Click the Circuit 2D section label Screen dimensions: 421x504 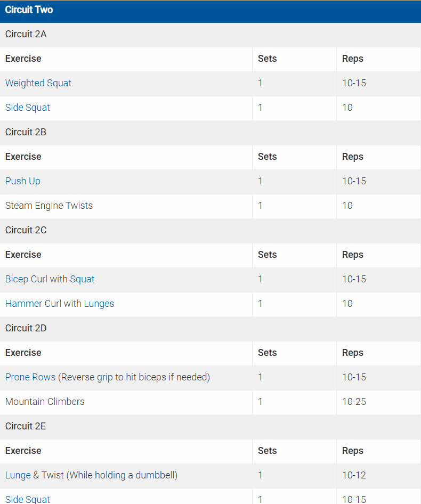26,328
